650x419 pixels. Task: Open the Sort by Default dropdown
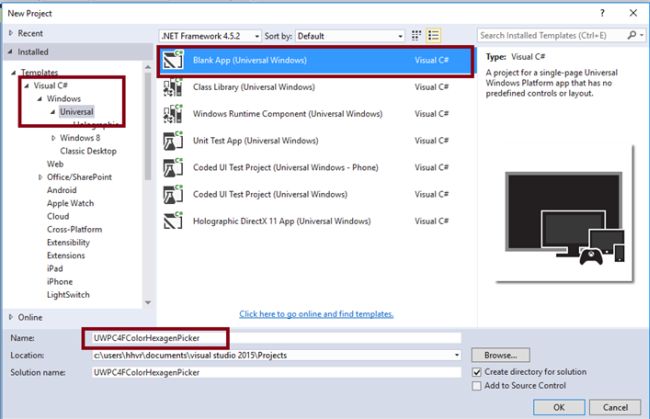coord(350,36)
